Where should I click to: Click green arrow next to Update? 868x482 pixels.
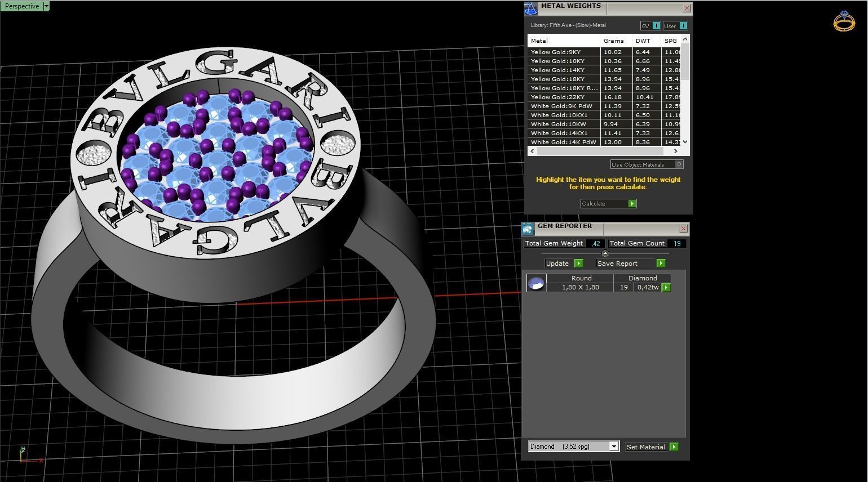[579, 264]
